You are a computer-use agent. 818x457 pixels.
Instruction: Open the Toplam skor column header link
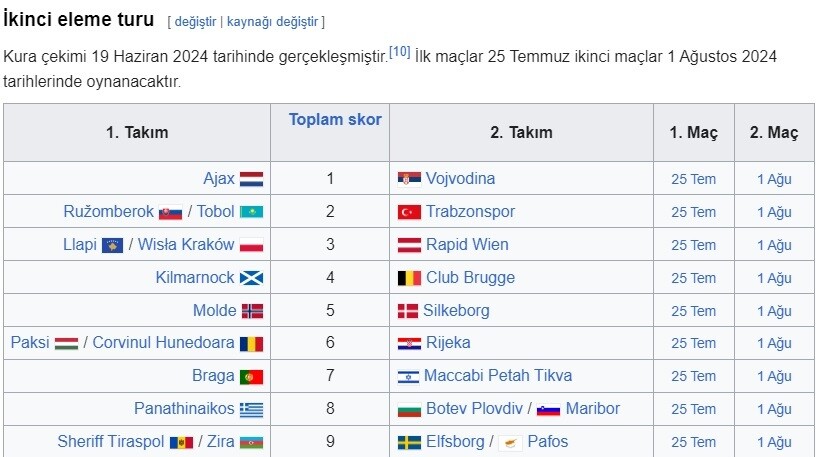point(335,119)
